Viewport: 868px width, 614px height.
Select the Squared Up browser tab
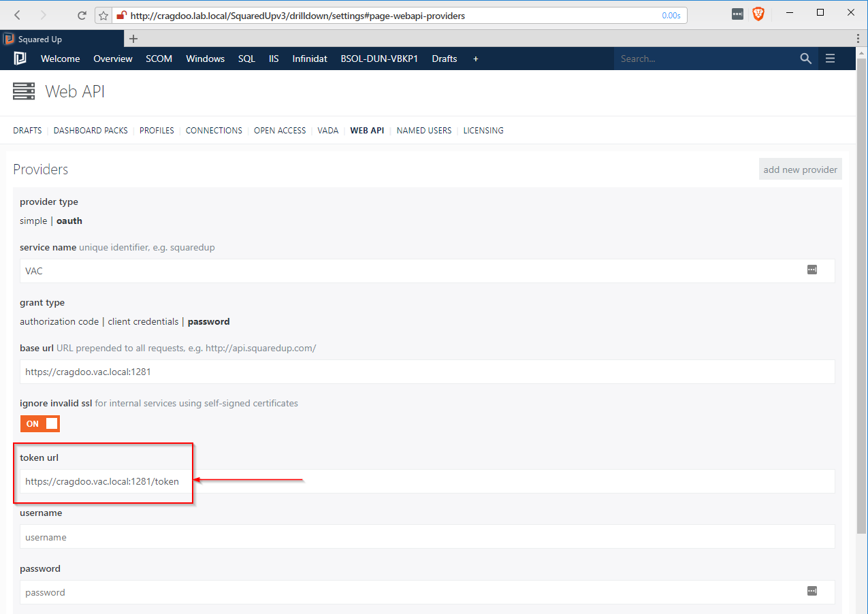[62, 39]
